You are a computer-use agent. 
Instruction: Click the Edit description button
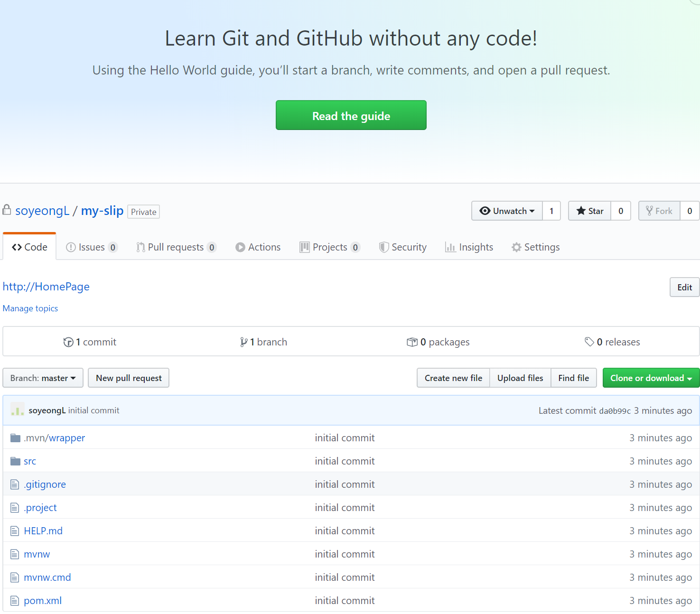(684, 287)
